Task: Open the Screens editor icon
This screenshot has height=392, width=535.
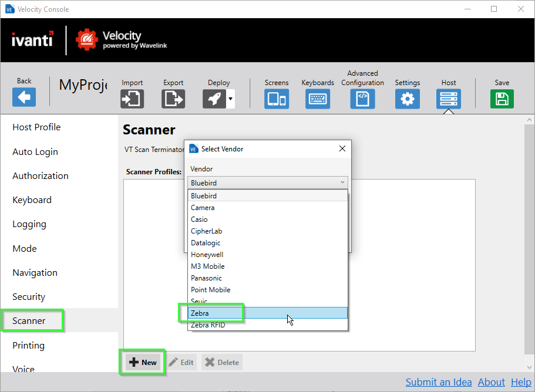Action: (276, 99)
